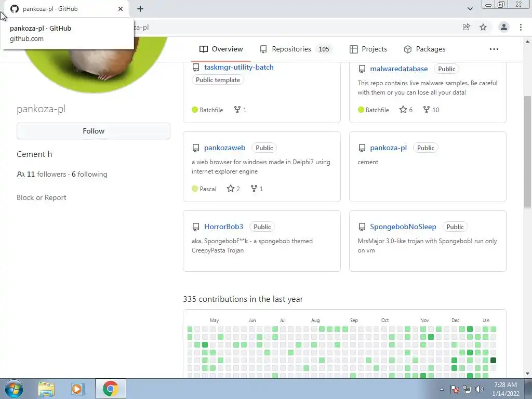This screenshot has height=399, width=532.
Task: Click the 335 contributions heading
Action: click(x=243, y=299)
